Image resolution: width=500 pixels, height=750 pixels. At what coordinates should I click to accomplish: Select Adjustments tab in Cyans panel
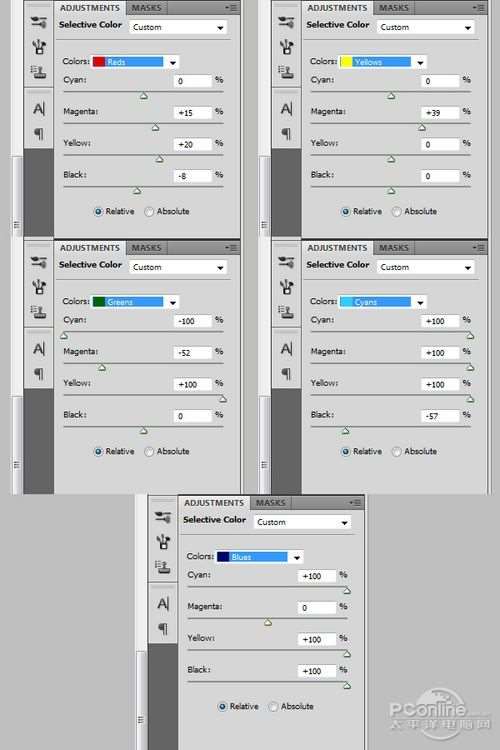(337, 248)
